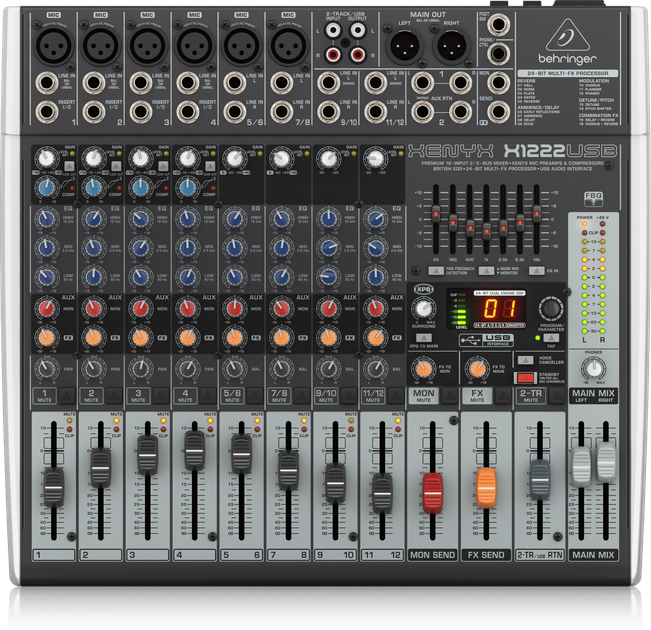Select Main Out RIGHT XLR connector

pos(452,45)
